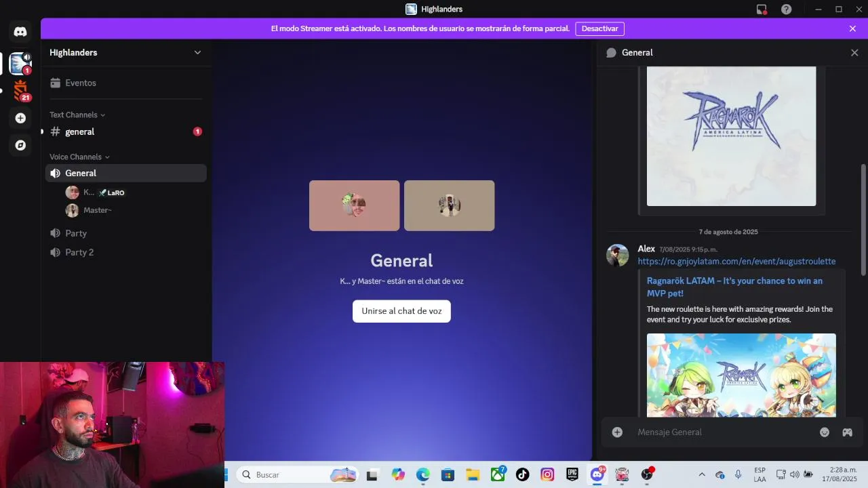Image resolution: width=868 pixels, height=488 pixels.
Task: Open the Help question mark icon
Action: [x=786, y=9]
